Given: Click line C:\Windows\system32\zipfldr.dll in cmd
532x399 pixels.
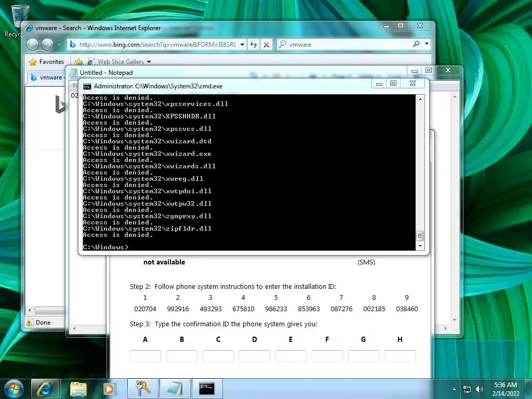Looking at the screenshot, I should point(147,229).
